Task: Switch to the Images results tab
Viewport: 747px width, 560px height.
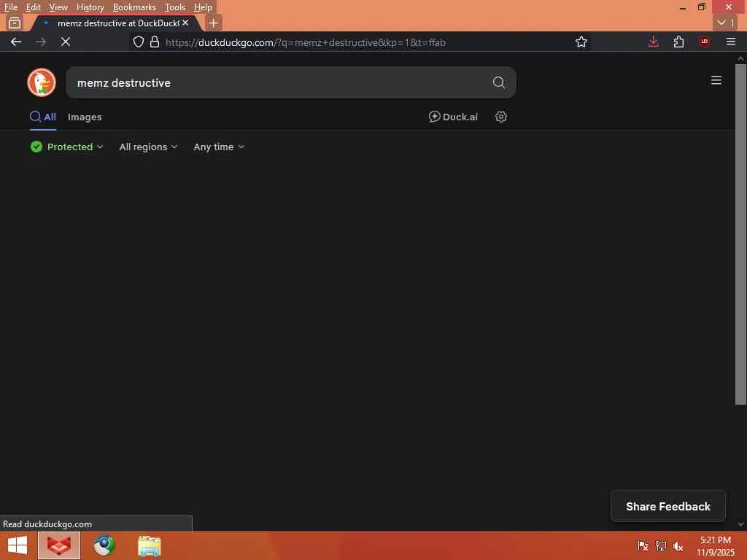Action: tap(85, 117)
